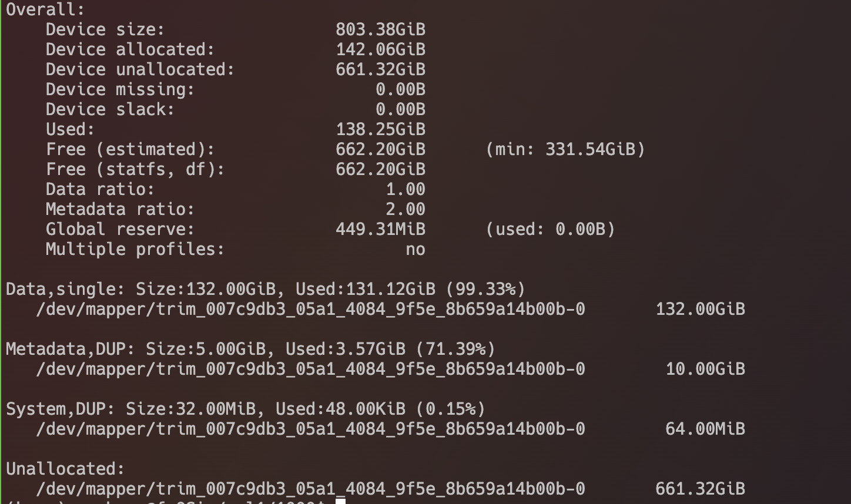Click the Data ratio value 1.00

pos(406,189)
